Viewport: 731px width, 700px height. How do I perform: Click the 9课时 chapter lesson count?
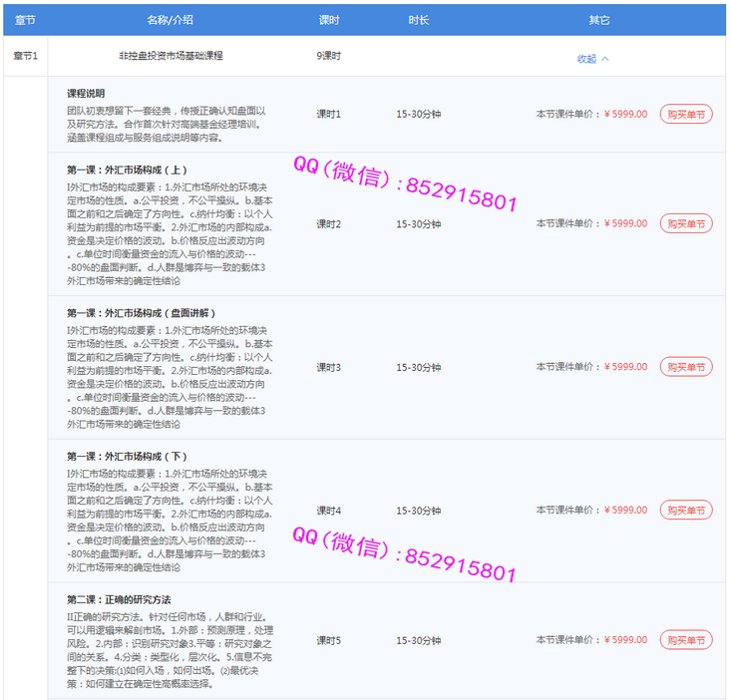tap(329, 56)
